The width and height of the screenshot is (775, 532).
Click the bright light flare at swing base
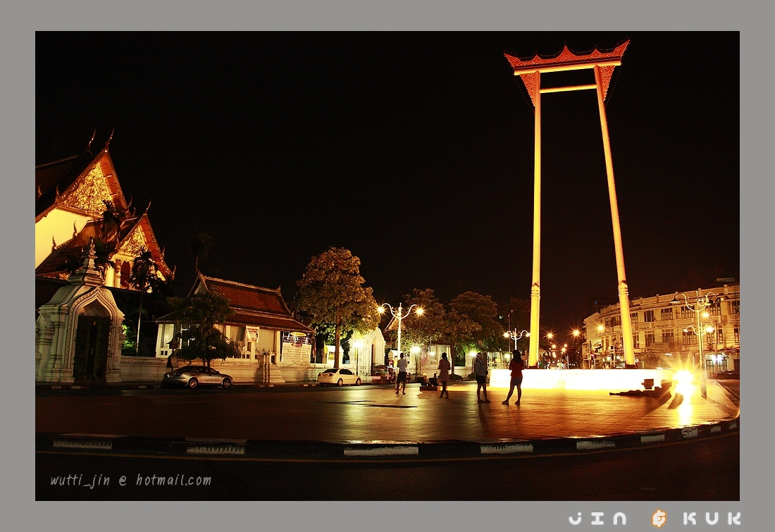[683, 381]
